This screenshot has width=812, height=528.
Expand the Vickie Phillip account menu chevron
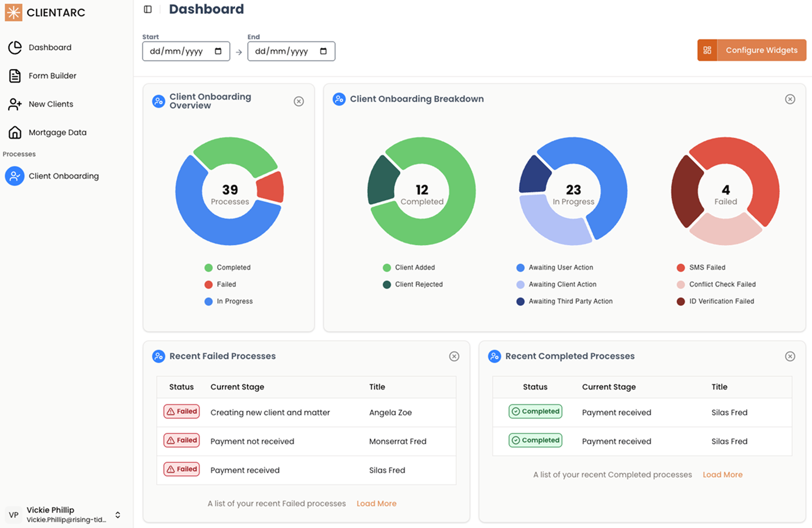click(x=118, y=515)
